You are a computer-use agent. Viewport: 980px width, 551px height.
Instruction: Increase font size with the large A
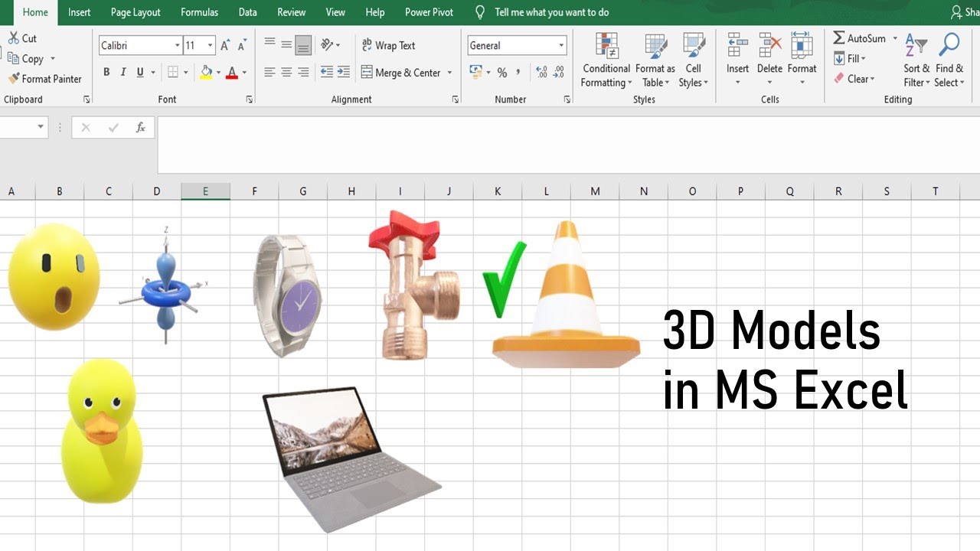(x=225, y=46)
